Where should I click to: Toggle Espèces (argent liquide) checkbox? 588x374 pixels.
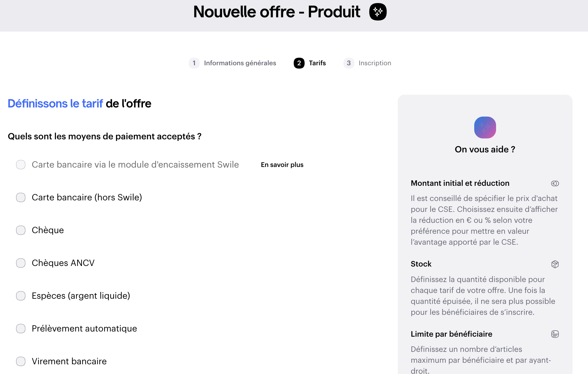tap(21, 296)
